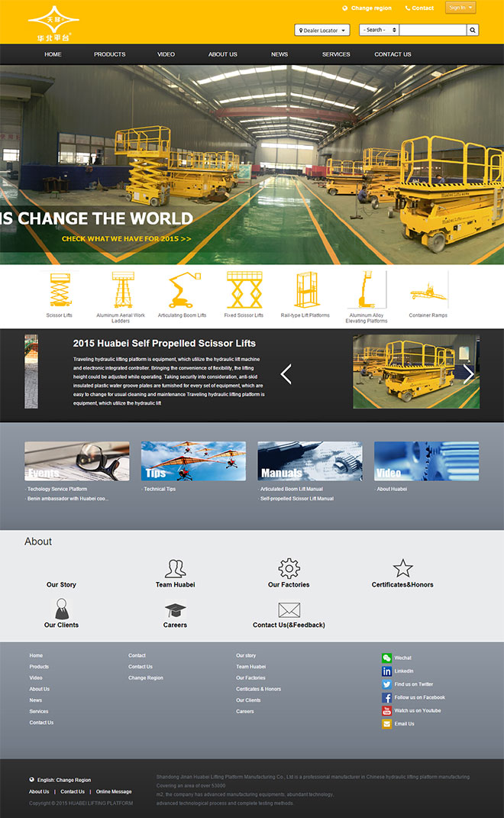Open the Manuals thumbnail image

point(310,461)
